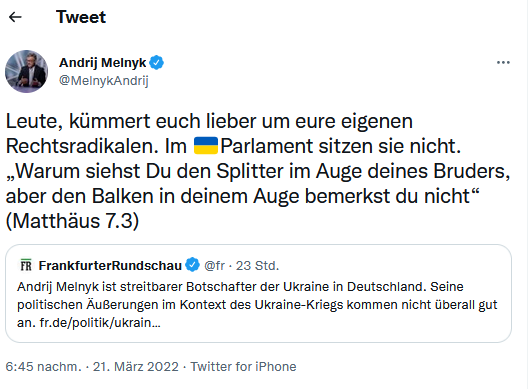Viewport: 531px width, 389px height.
Task: Open the @fr handle in quoted tweet
Action: point(214,266)
